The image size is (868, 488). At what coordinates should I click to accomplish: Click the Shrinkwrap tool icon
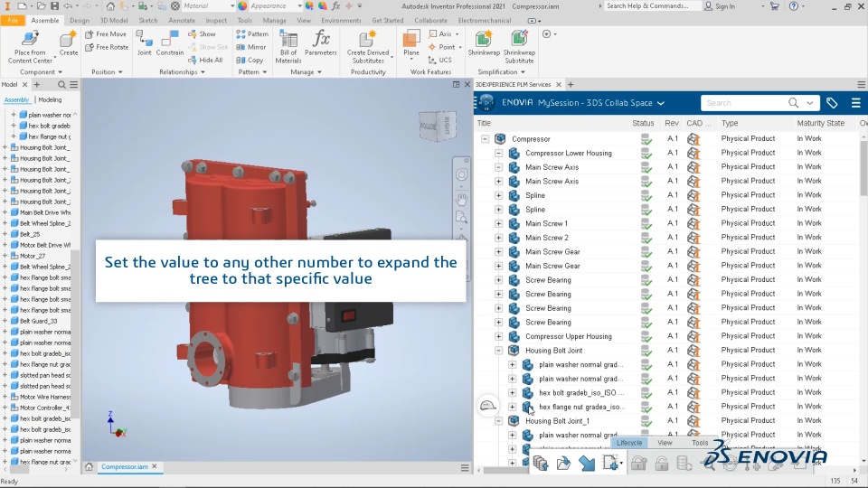click(x=483, y=39)
